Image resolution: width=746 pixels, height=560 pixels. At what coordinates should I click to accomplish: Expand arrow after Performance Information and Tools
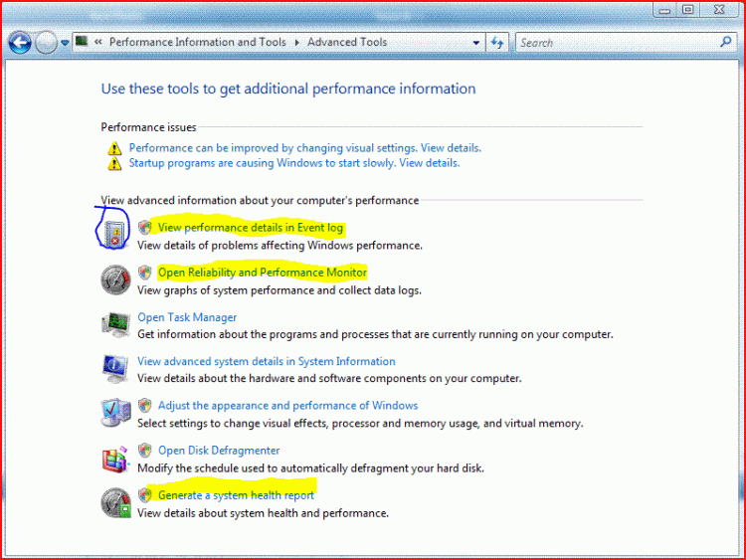(296, 43)
